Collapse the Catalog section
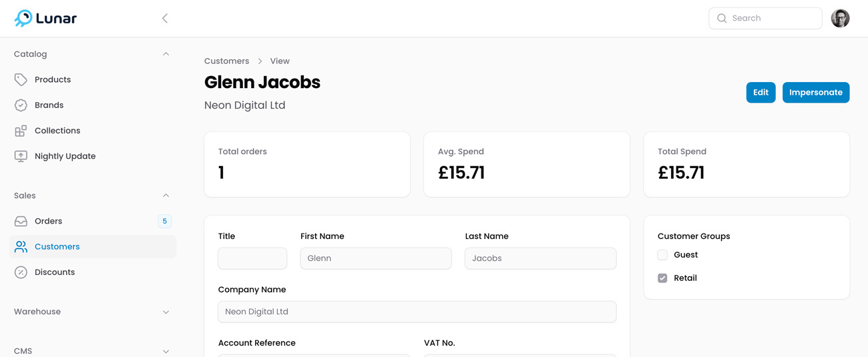The width and height of the screenshot is (868, 357). pyautogui.click(x=166, y=54)
